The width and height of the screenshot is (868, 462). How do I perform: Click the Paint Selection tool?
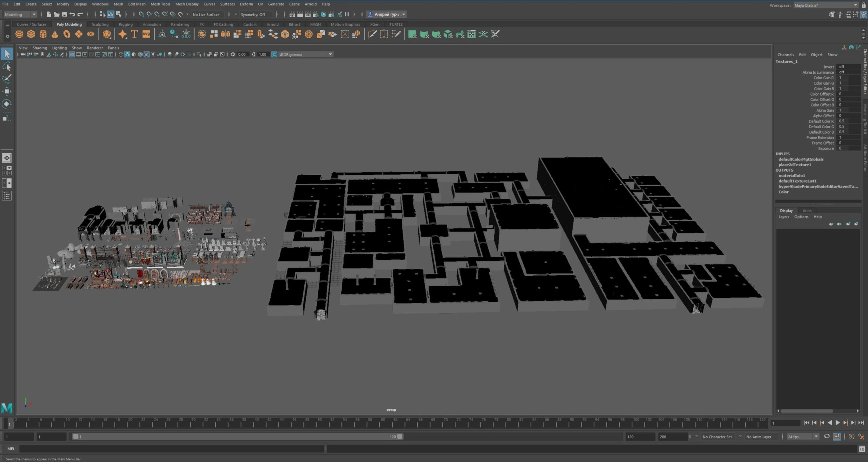(x=7, y=79)
